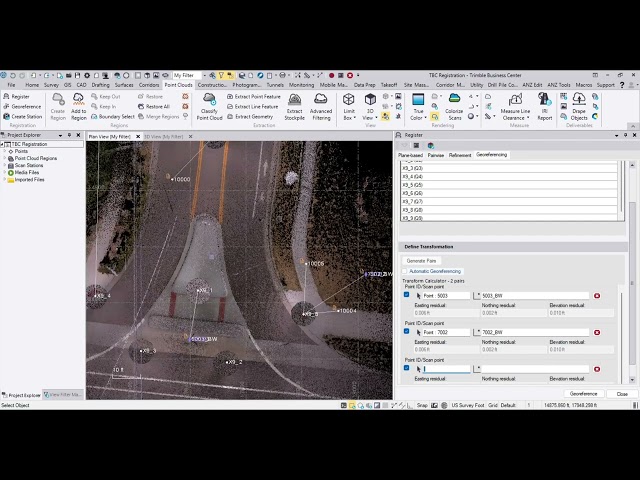This screenshot has height=480, width=640.
Task: Open the IRI Report tool
Action: 544,107
